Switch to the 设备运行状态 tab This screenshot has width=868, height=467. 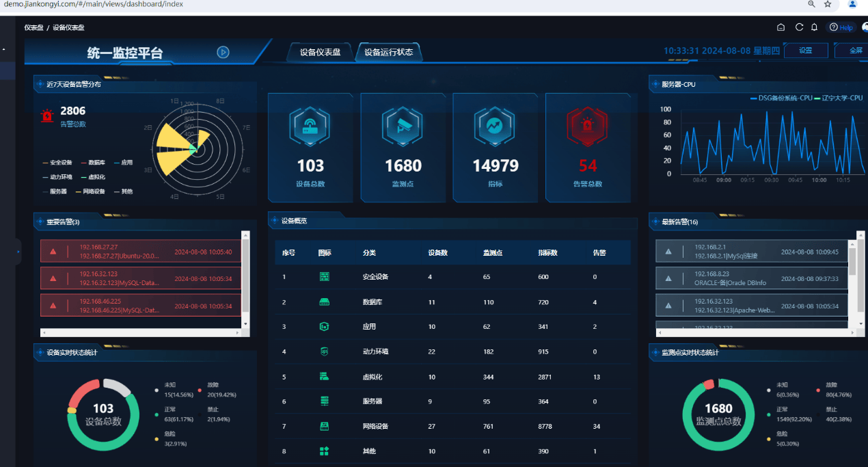point(388,52)
